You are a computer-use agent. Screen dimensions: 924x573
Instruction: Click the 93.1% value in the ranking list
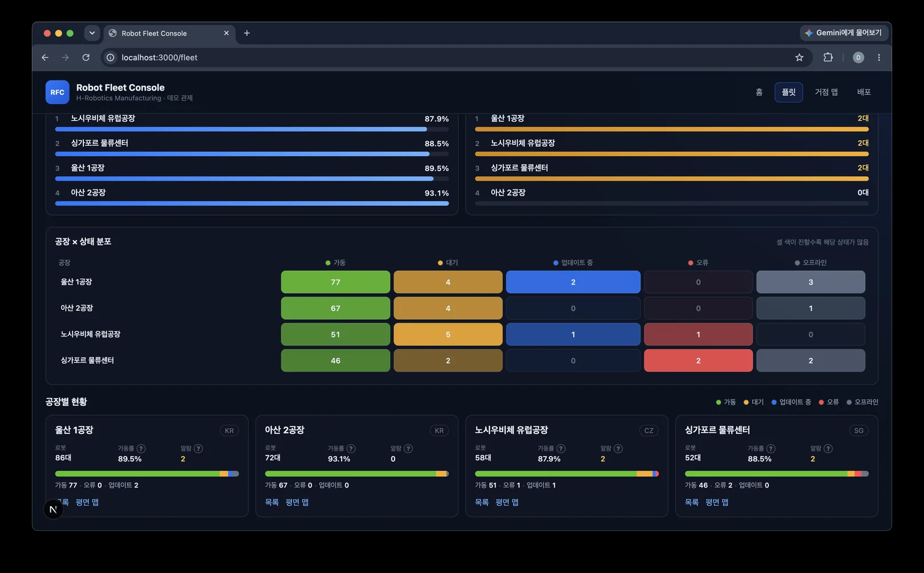click(x=436, y=193)
